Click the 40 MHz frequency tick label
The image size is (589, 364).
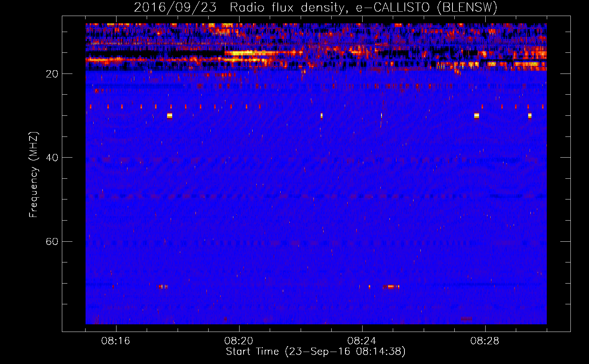click(52, 158)
